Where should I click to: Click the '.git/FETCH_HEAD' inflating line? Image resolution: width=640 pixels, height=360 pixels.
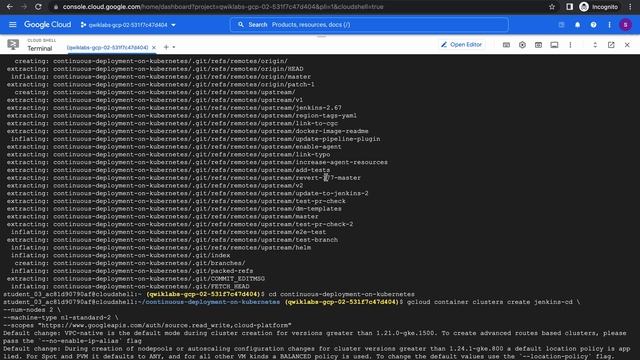point(130,287)
